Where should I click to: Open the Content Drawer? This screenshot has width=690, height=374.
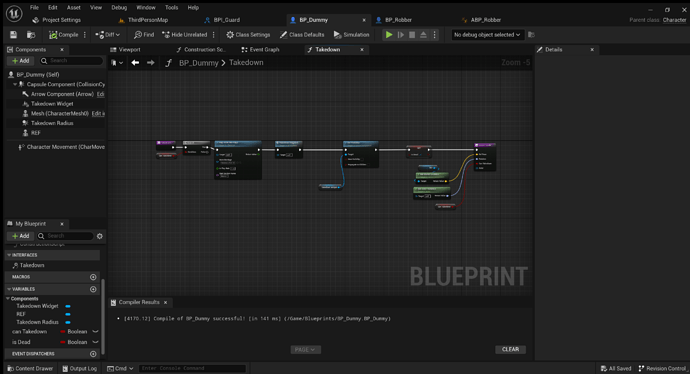point(30,369)
